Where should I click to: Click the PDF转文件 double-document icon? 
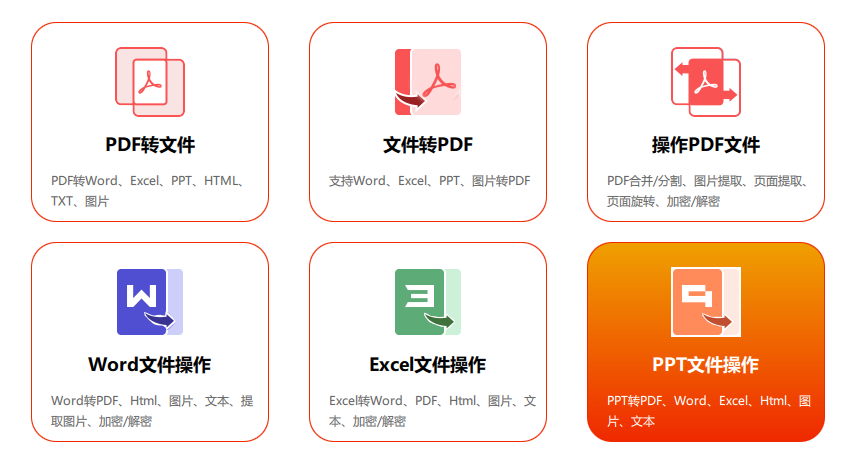tap(150, 82)
